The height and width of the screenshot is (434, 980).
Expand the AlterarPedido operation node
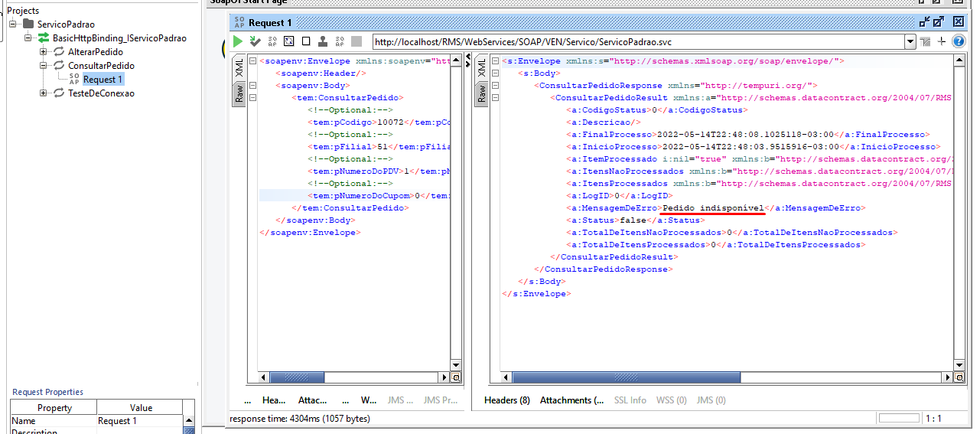(44, 52)
